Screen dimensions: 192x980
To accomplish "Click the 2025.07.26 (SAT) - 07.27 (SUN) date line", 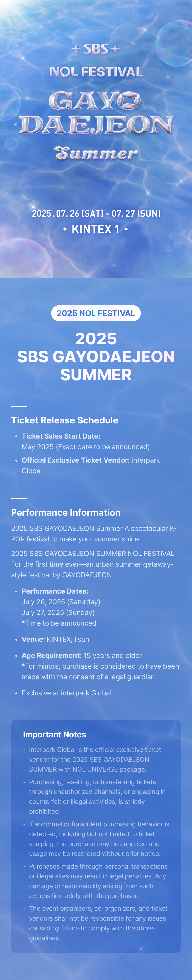I will pyautogui.click(x=96, y=213).
